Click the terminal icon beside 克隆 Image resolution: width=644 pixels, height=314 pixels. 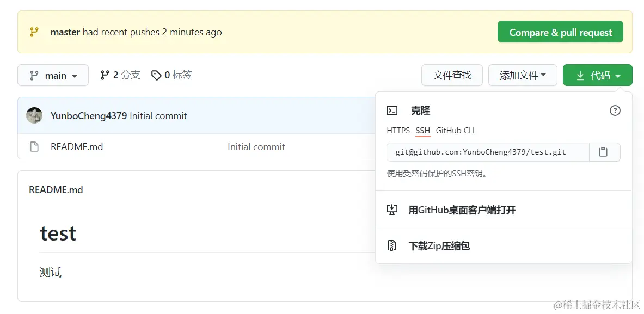pos(392,110)
